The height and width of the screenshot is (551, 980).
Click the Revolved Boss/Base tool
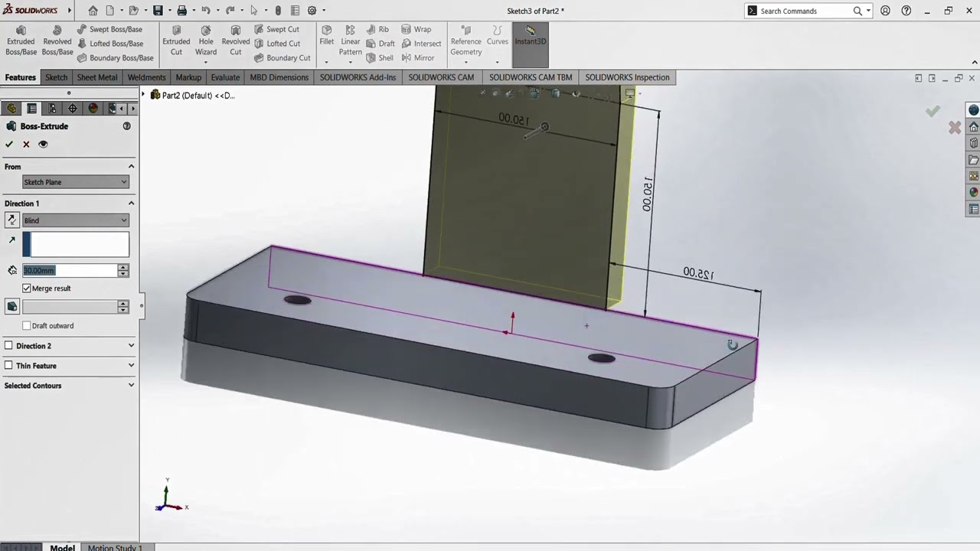point(57,41)
